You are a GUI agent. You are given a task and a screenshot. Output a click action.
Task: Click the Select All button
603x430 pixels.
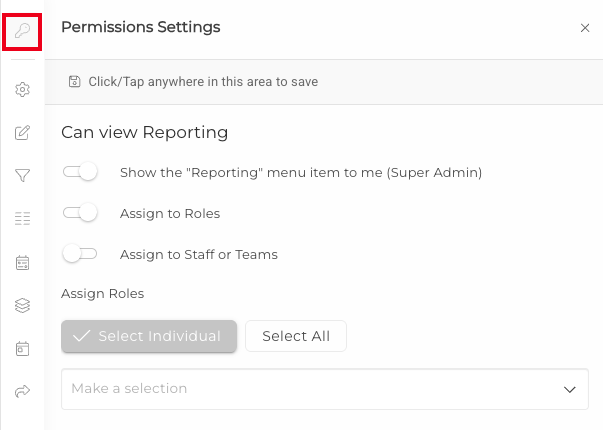click(296, 336)
